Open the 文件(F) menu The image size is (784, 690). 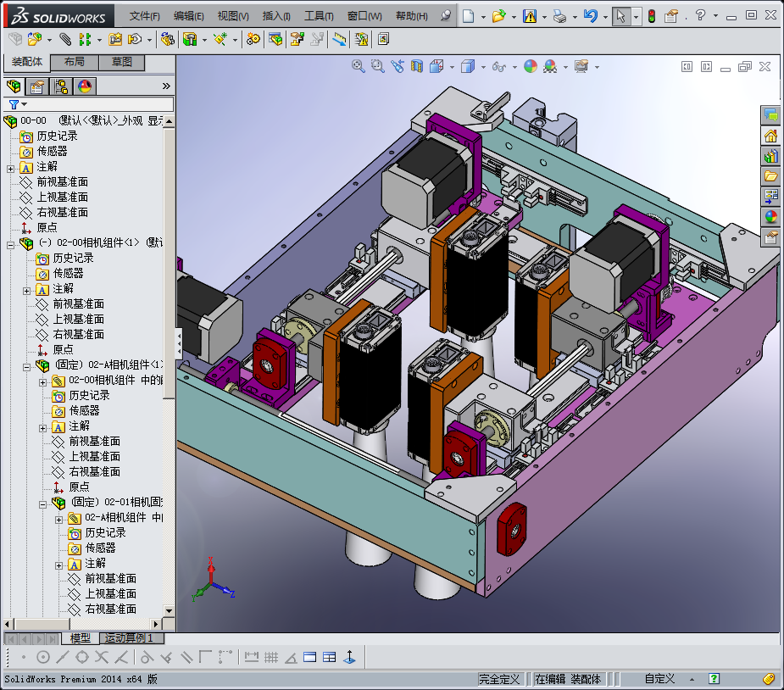[x=144, y=16]
